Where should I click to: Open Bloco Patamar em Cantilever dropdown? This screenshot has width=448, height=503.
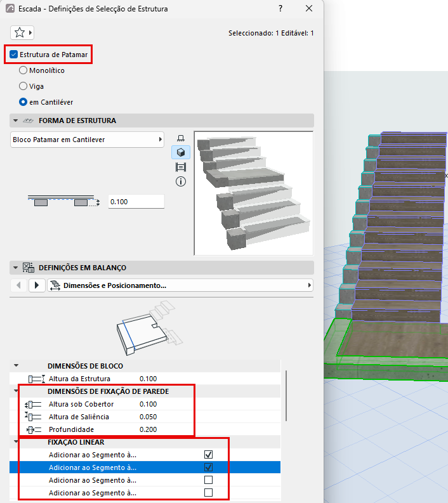[88, 140]
